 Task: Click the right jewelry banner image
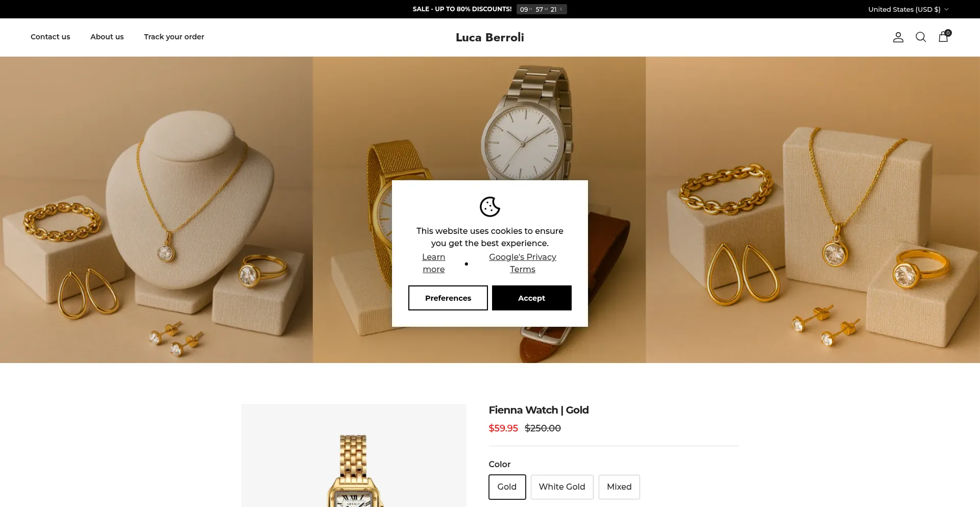[x=813, y=209]
